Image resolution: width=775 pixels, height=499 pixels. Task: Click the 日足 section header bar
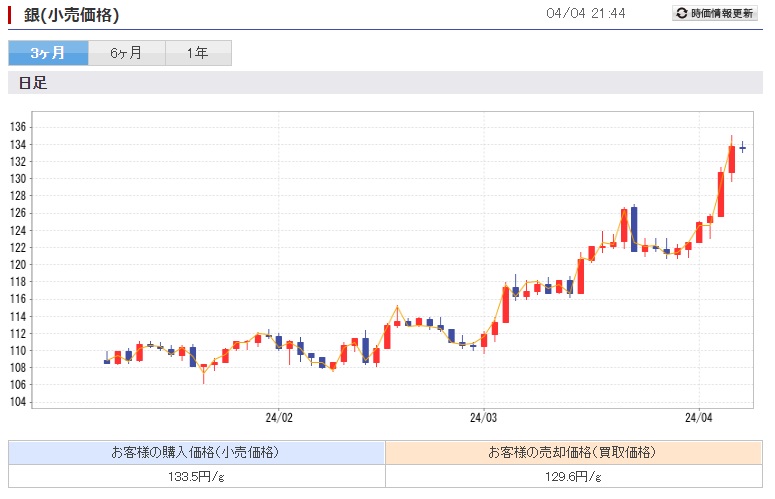[385, 83]
